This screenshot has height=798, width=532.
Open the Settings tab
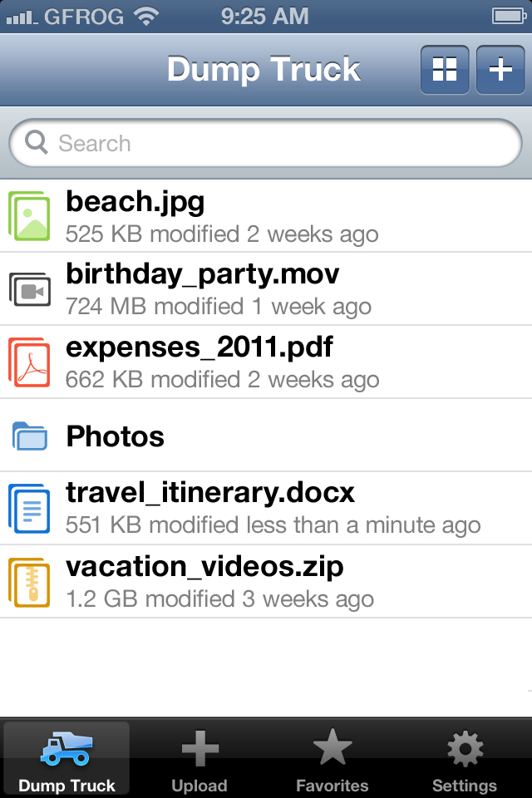pos(465,760)
